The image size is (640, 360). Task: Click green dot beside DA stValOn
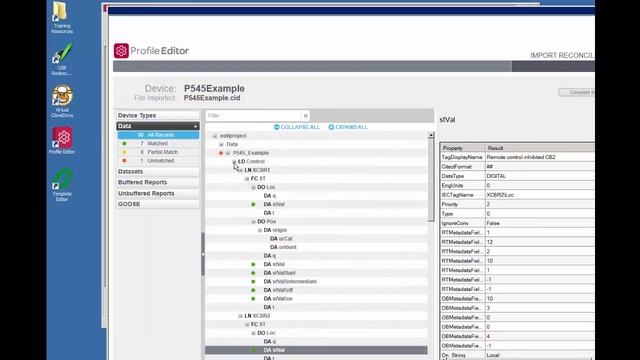click(x=253, y=298)
